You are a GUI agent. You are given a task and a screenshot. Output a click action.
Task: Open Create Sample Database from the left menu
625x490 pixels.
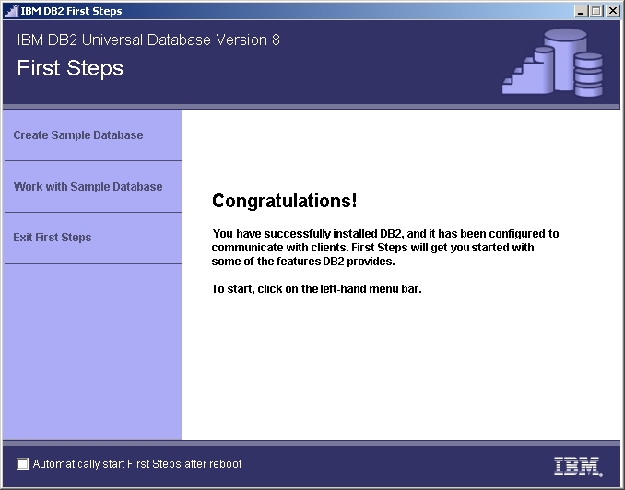click(78, 135)
